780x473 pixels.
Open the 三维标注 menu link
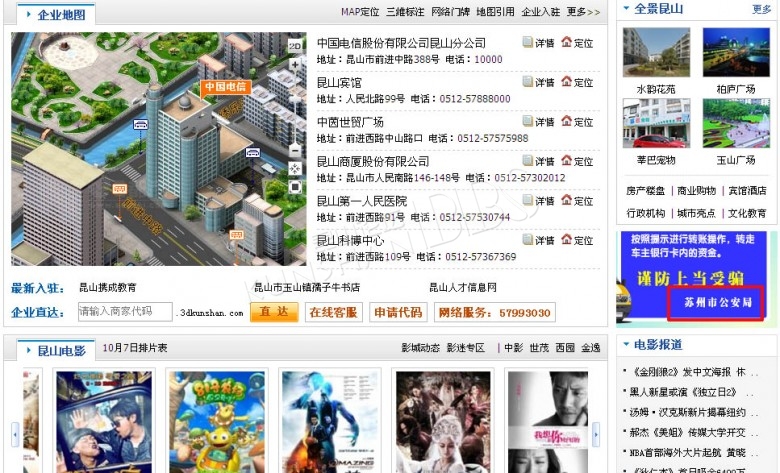coord(405,11)
